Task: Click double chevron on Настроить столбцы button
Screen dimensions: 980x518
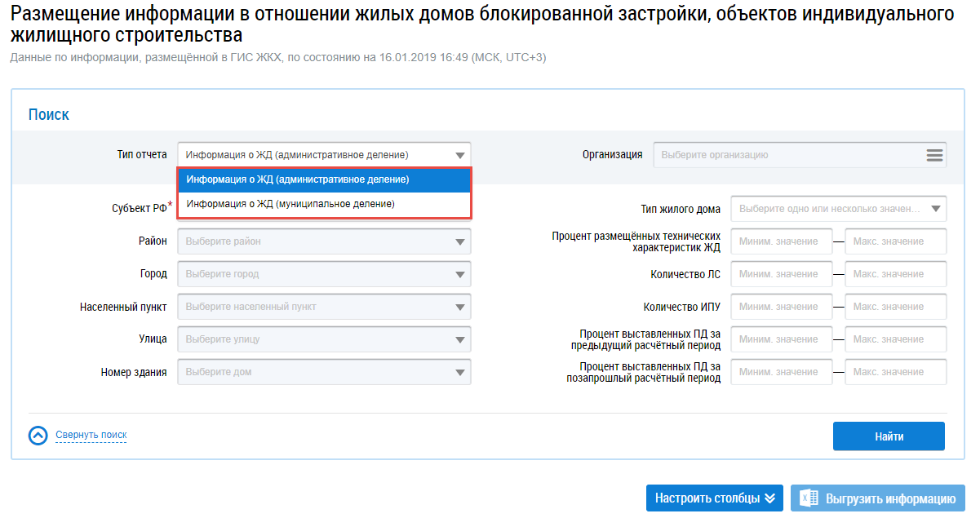Action: click(769, 498)
